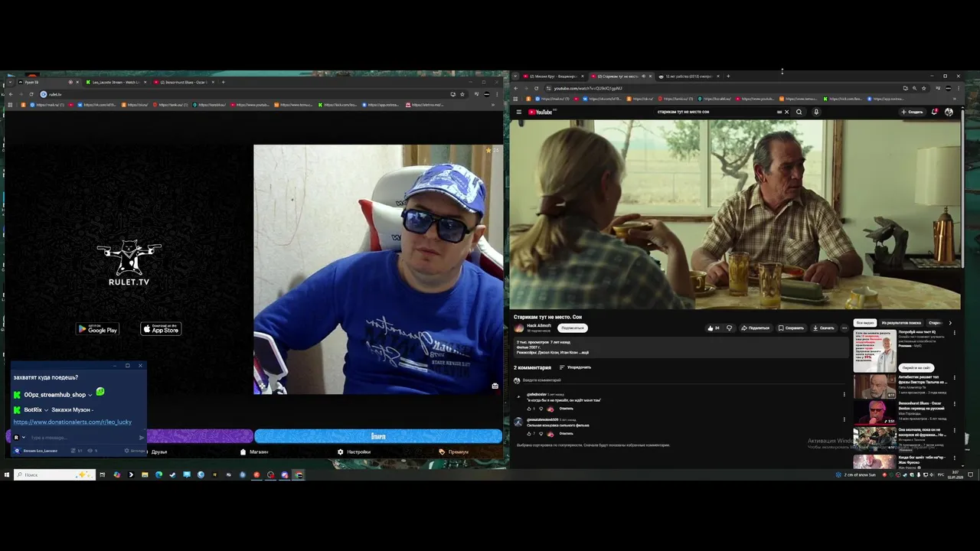Click the App Store download badge
The height and width of the screenshot is (551, 980).
[161, 329]
